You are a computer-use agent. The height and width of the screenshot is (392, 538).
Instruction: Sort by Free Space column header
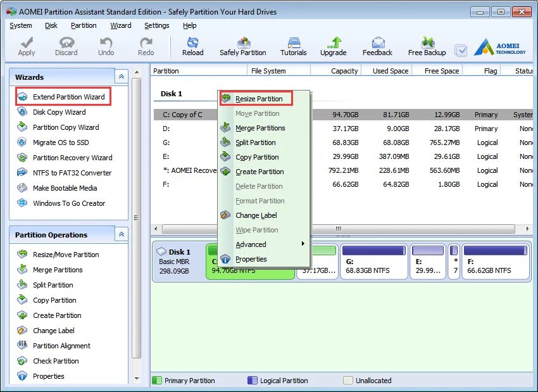(437, 71)
